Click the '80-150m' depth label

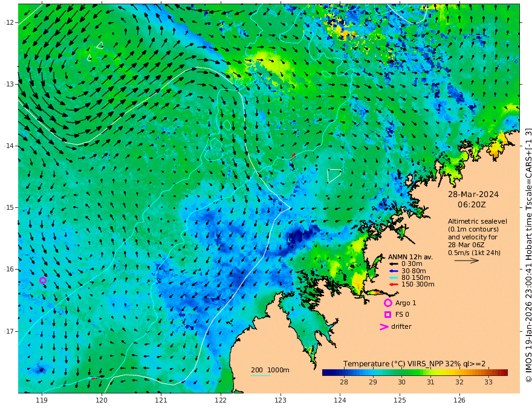(x=416, y=278)
